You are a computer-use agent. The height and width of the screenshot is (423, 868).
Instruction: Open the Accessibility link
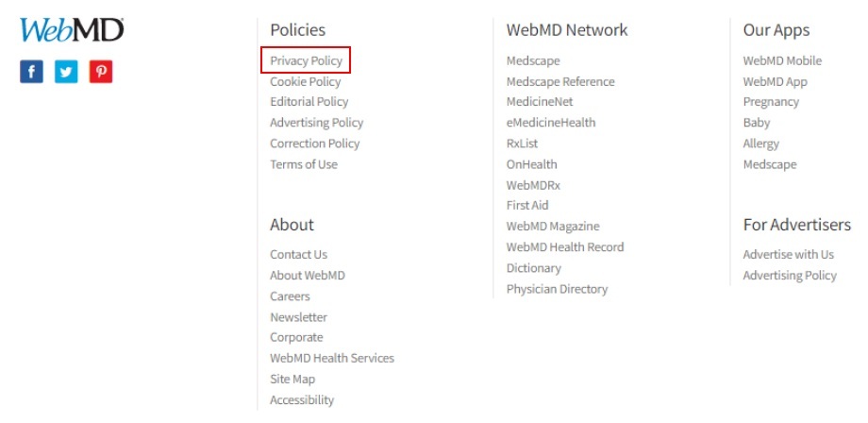[302, 399]
